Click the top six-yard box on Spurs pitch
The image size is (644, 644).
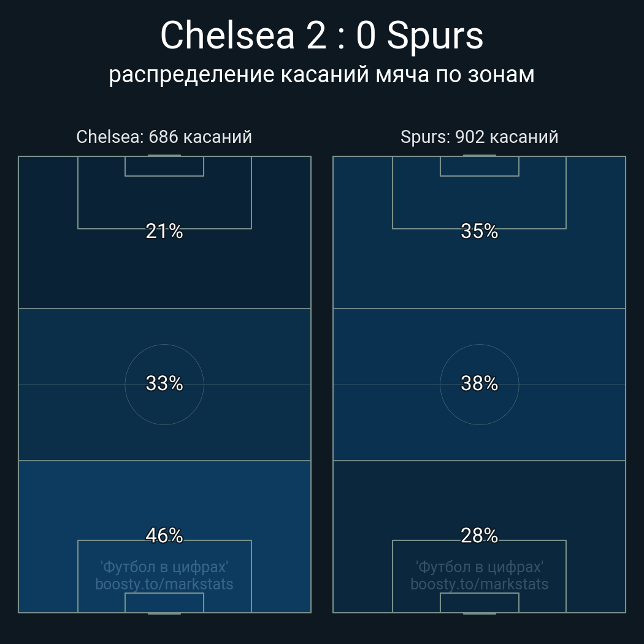479,166
